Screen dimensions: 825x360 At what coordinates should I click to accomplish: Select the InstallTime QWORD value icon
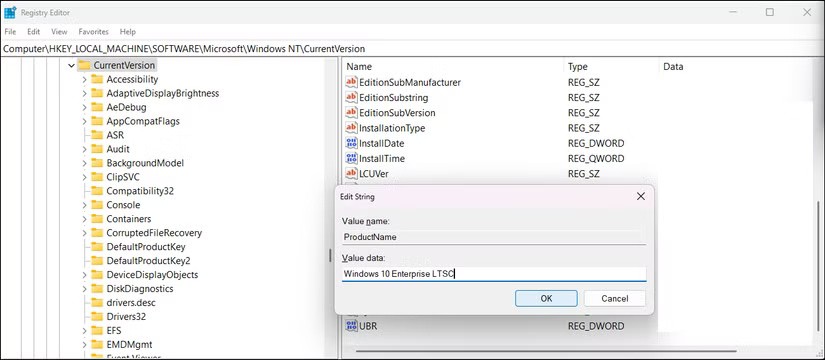coord(351,158)
